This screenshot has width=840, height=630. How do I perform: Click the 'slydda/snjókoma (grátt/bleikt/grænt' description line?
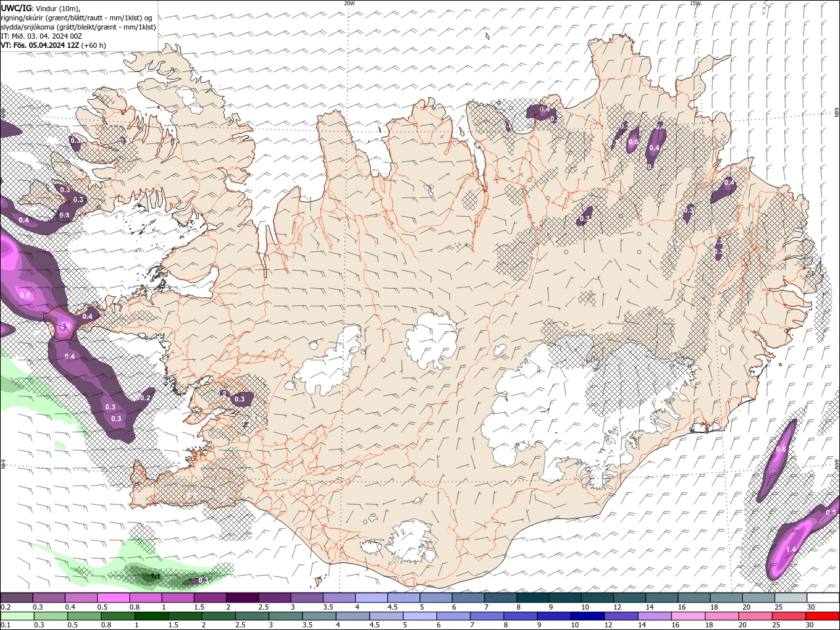78,27
